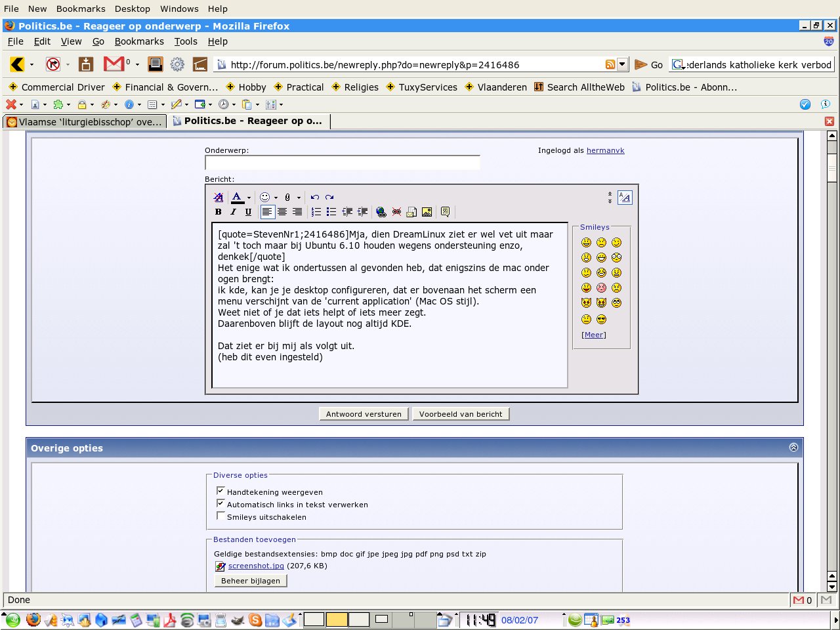This screenshot has height=630, width=840.
Task: Click the Gmail icon in the toolbar
Action: coord(114,64)
